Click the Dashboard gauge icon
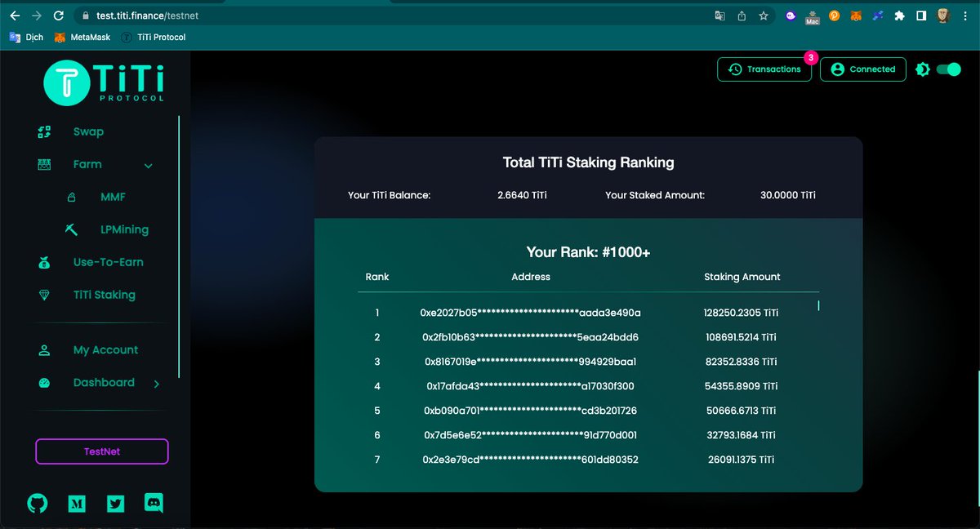The width and height of the screenshot is (980, 529). point(44,382)
